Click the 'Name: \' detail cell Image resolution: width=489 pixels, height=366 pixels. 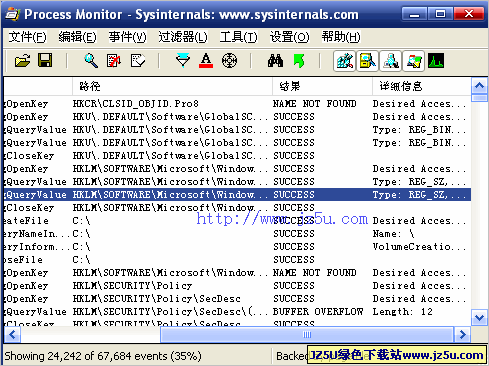tap(393, 234)
